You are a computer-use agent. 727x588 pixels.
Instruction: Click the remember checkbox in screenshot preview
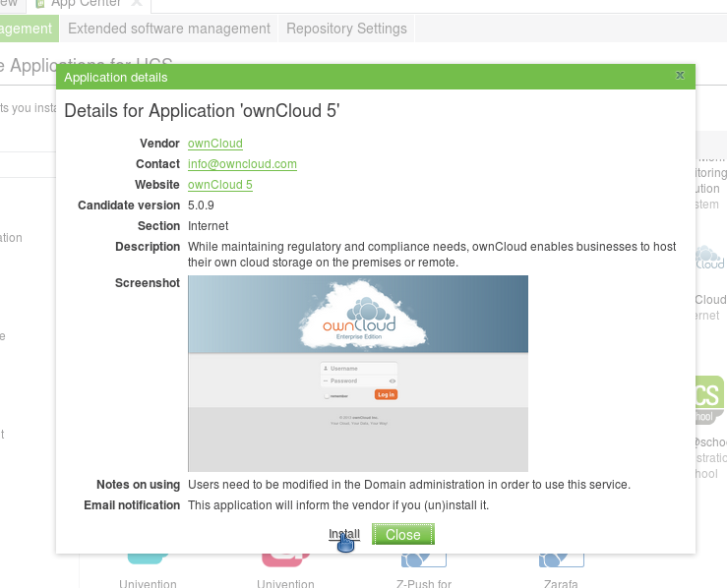pos(327,395)
